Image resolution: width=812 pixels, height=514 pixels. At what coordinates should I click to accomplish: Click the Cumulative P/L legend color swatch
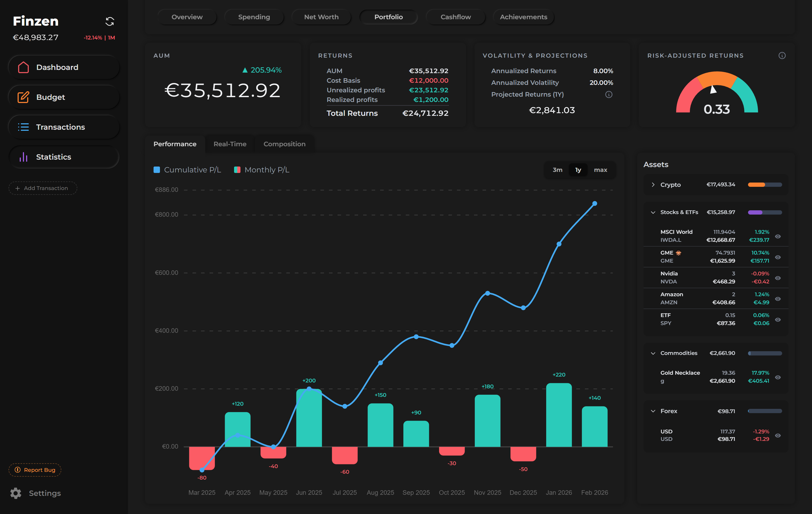point(157,170)
